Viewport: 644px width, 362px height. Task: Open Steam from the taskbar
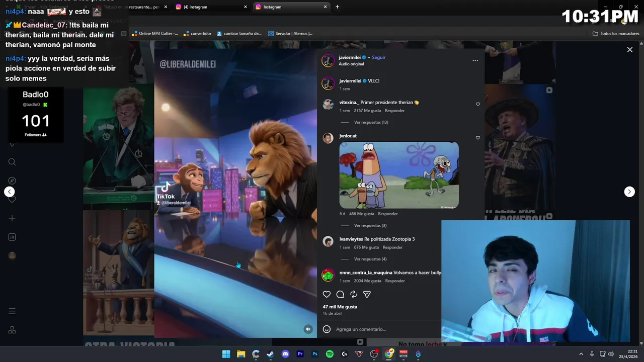coord(271,354)
